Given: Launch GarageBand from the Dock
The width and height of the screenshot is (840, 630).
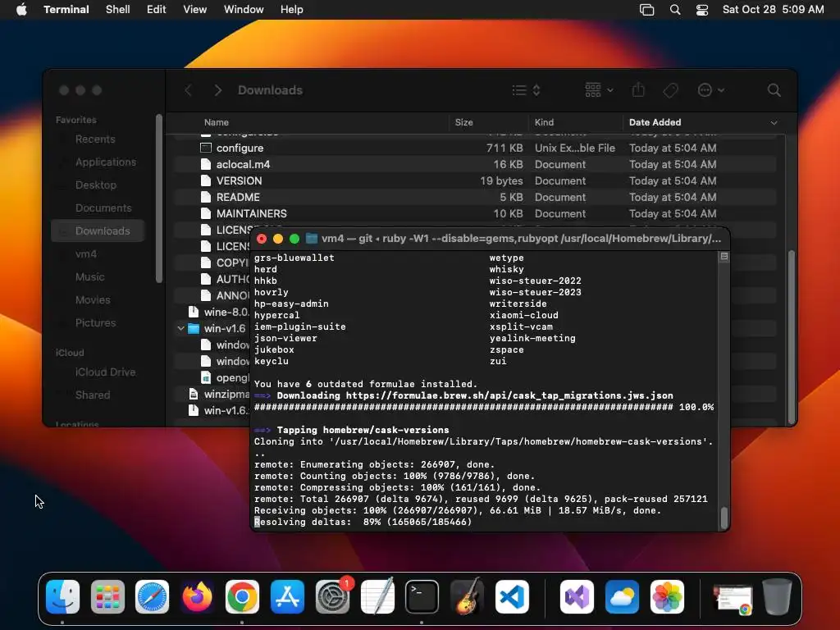Looking at the screenshot, I should (467, 596).
